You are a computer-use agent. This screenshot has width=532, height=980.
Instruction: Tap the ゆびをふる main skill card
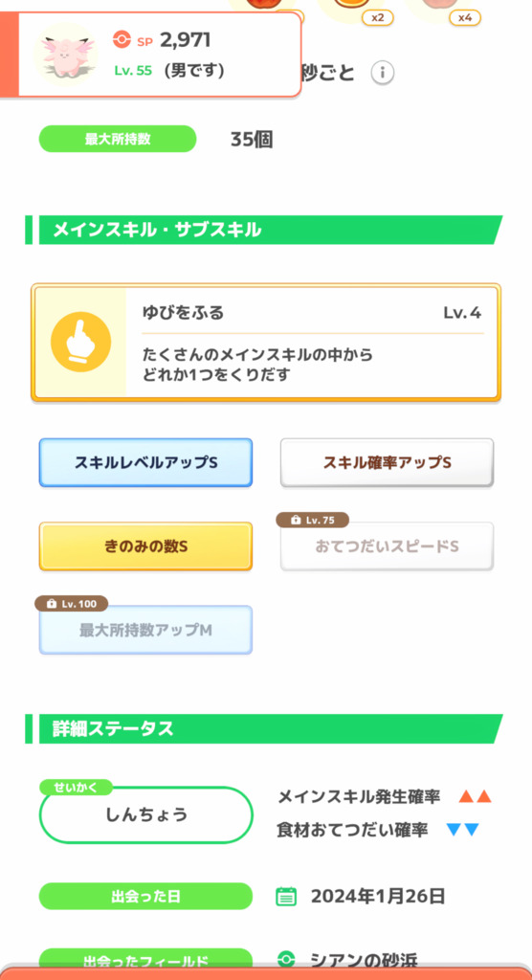coord(266,342)
